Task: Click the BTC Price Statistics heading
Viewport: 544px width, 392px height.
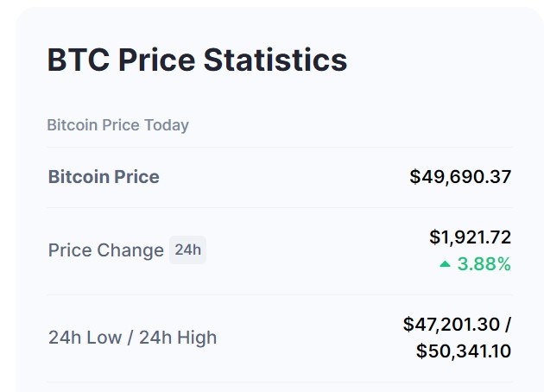Action: (x=197, y=60)
